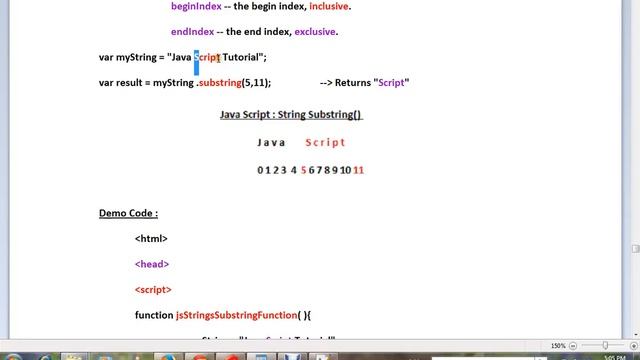Click the 'function' keyword
The image size is (640, 360).
(x=154, y=315)
